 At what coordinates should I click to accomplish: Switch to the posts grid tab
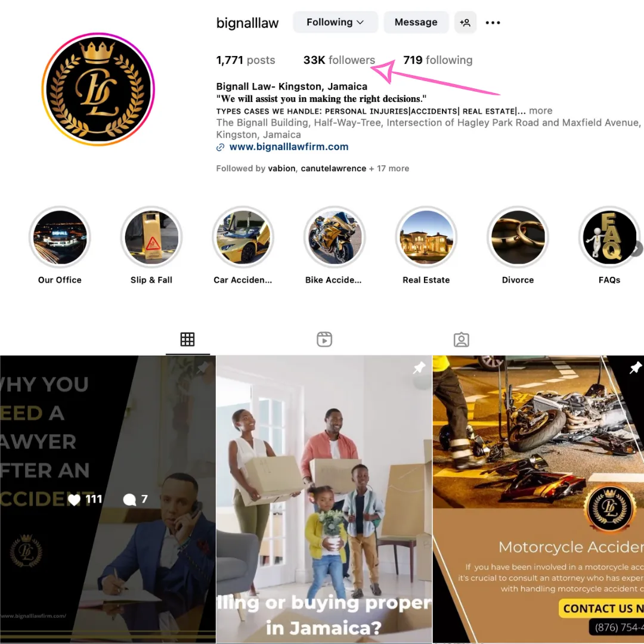click(187, 339)
